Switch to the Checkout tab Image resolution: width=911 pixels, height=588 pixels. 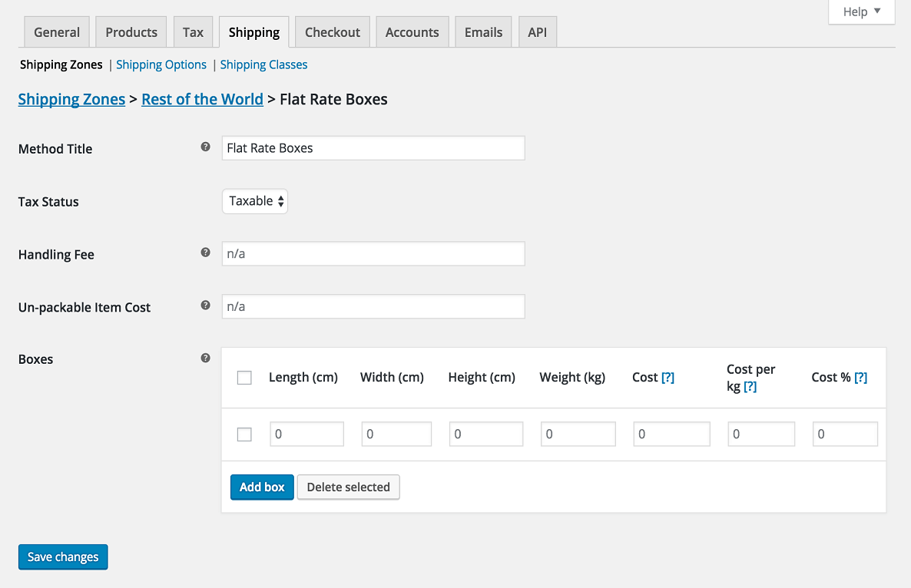click(x=332, y=31)
